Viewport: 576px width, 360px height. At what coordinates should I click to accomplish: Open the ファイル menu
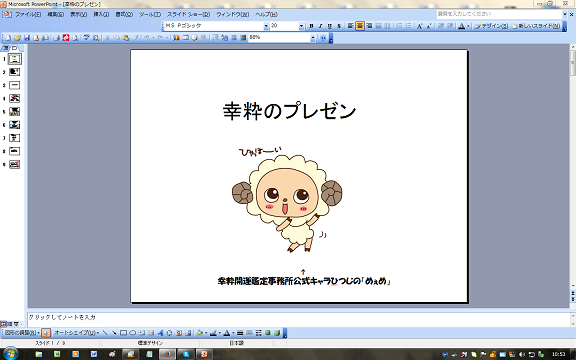(28, 14)
